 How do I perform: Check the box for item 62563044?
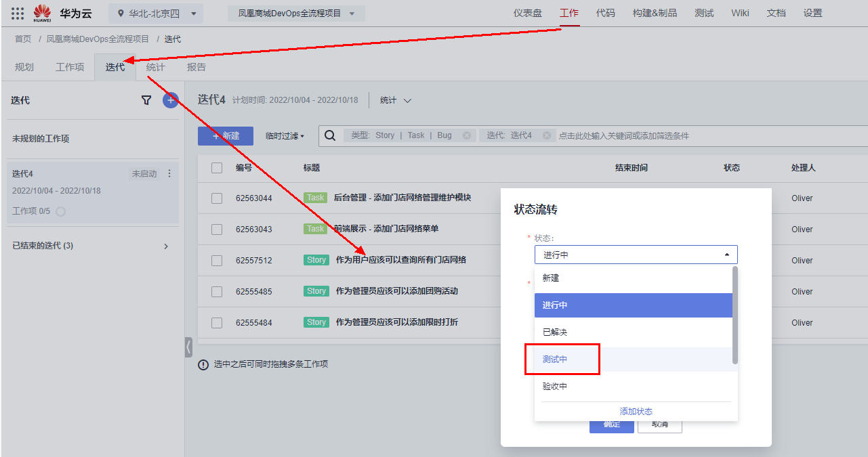(x=217, y=198)
